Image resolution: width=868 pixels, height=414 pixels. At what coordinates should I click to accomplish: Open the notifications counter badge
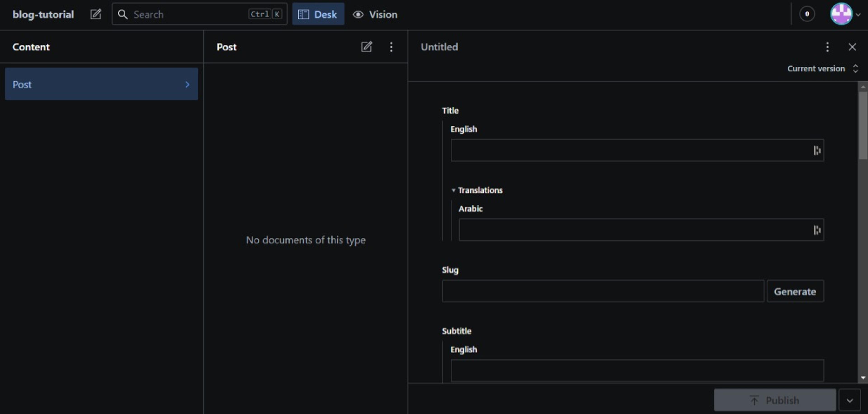click(x=807, y=14)
